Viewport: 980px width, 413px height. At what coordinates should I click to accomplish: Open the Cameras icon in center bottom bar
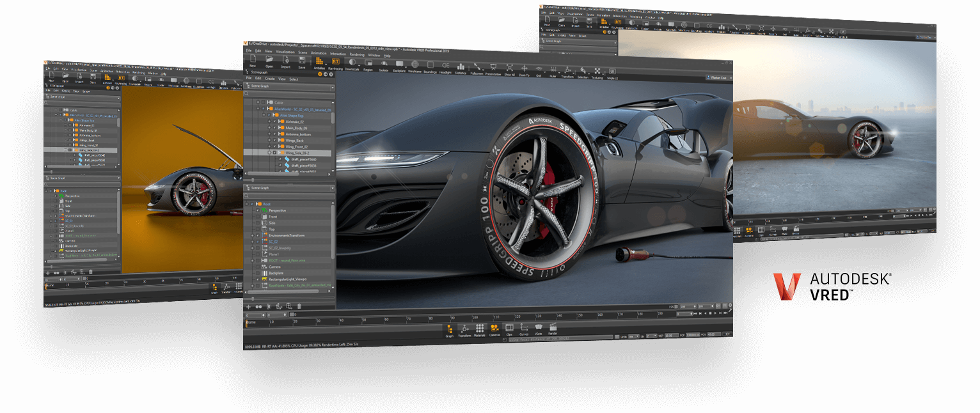click(494, 328)
